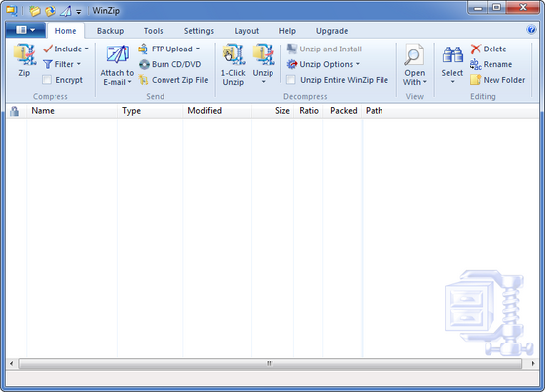Image resolution: width=545 pixels, height=392 pixels.
Task: Click the open folder quick access icon
Action: pos(35,11)
